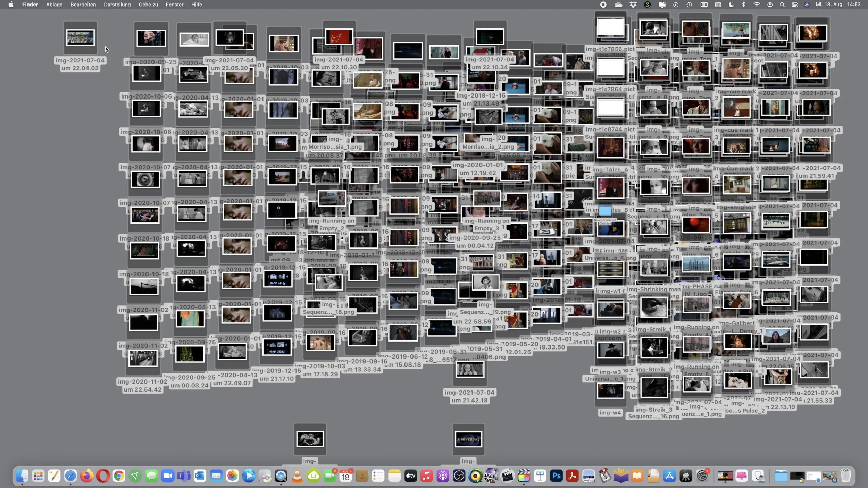Open the Wi-Fi status menu
The width and height of the screenshot is (868, 488).
pos(757,5)
